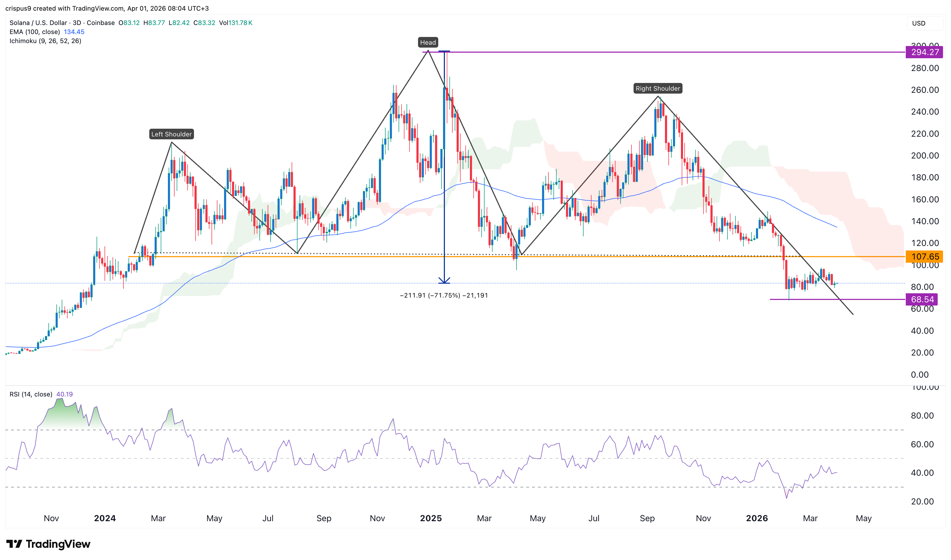The image size is (951, 560).
Task: Select the Right Shoulder label
Action: point(658,89)
